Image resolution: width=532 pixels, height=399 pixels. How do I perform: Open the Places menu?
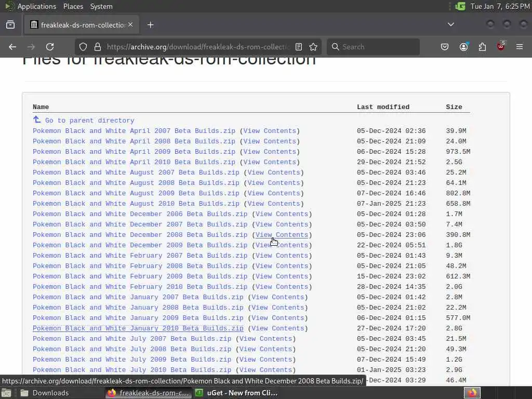tap(73, 6)
